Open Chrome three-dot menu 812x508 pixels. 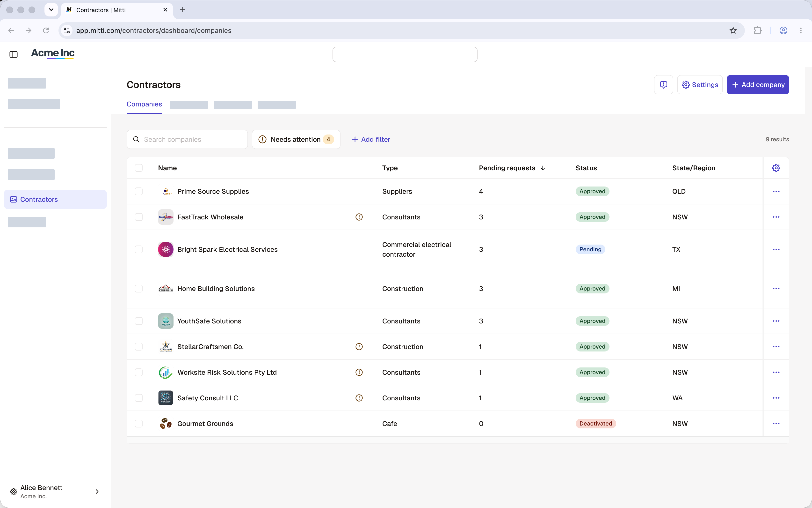(x=801, y=30)
